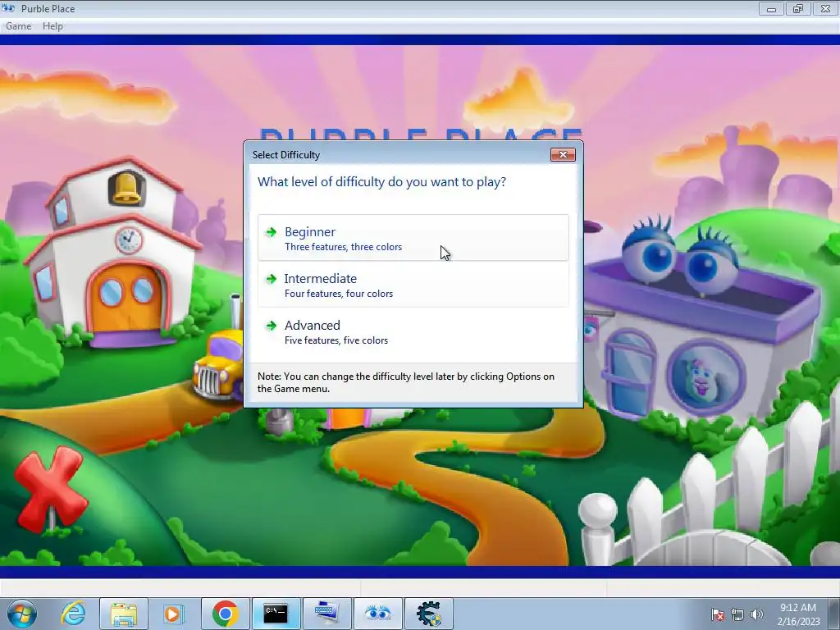This screenshot has height=630, width=840.
Task: Pick the Advanced difficulty option
Action: [413, 331]
